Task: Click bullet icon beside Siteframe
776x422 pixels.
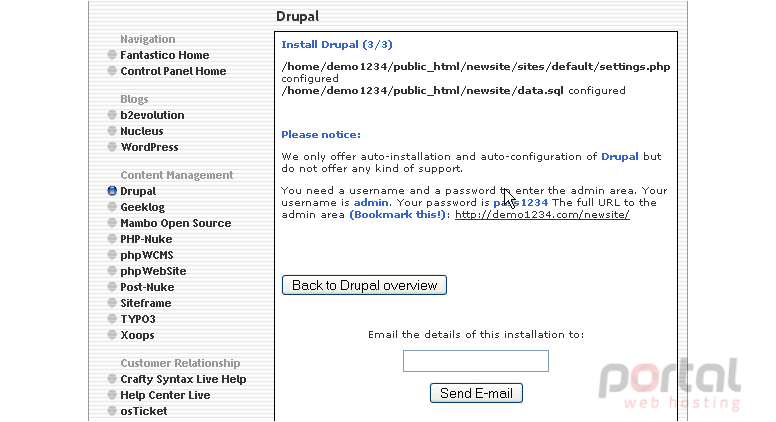Action: (112, 303)
